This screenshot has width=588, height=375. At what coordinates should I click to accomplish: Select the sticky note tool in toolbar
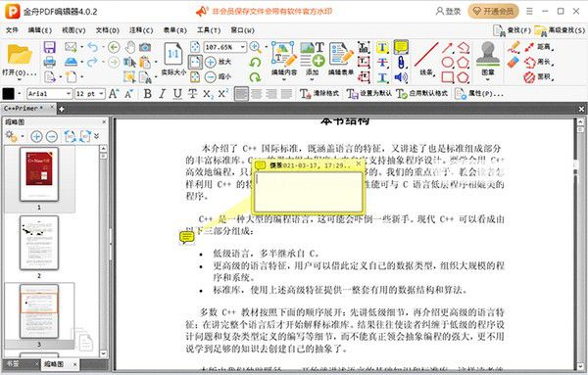point(401,47)
